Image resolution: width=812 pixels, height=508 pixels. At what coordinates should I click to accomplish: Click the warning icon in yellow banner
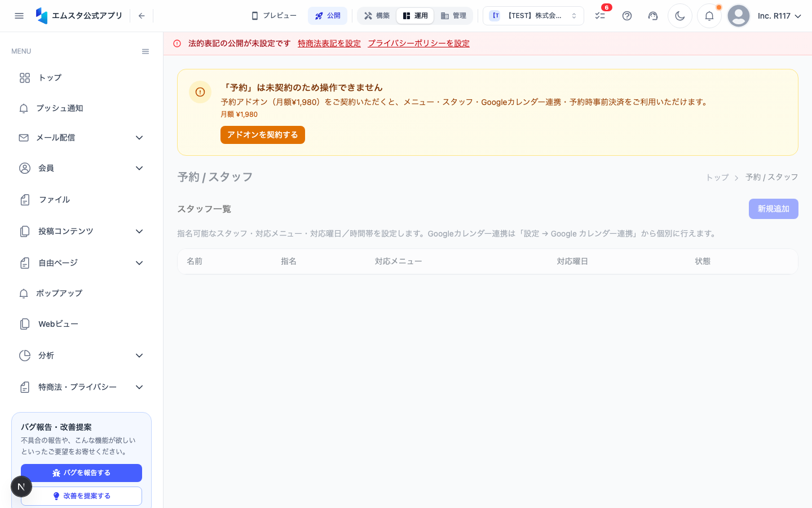pos(200,92)
